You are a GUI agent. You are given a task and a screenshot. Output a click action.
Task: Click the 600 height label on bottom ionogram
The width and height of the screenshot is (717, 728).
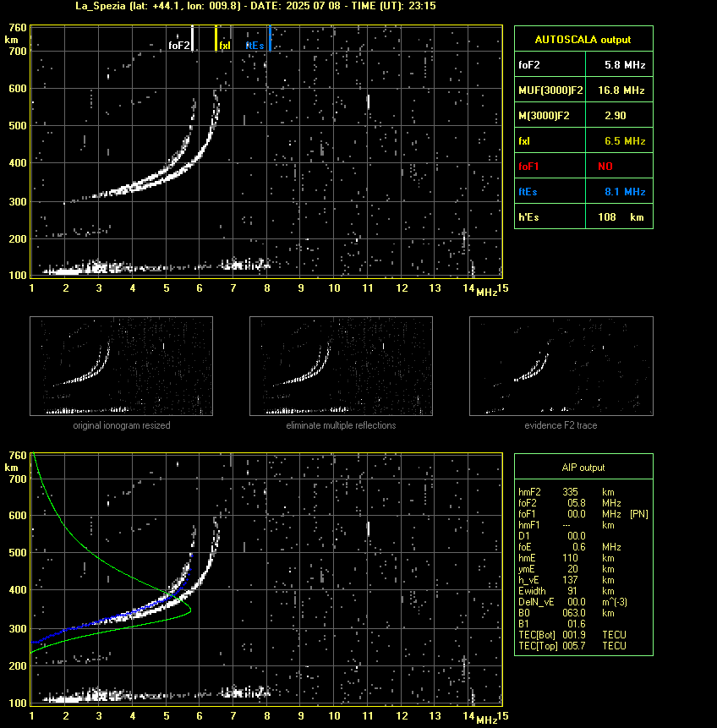click(18, 516)
